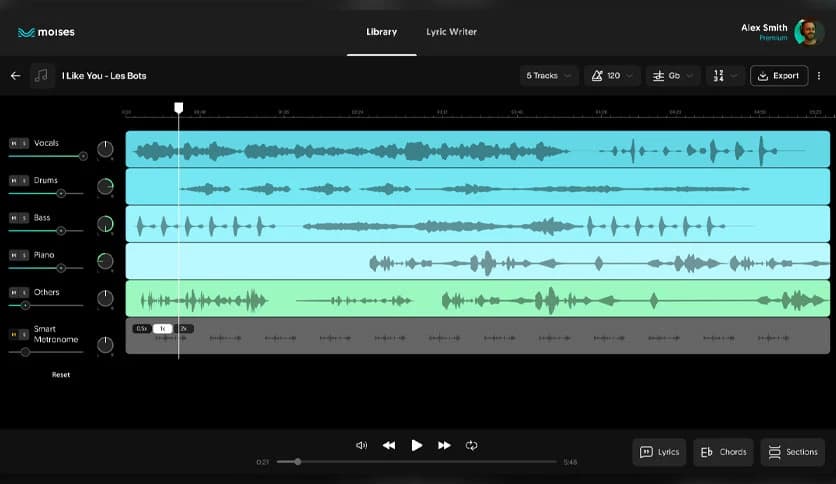The width and height of the screenshot is (836, 484).
Task: Set metronome speed to 2x
Action: pos(184,328)
